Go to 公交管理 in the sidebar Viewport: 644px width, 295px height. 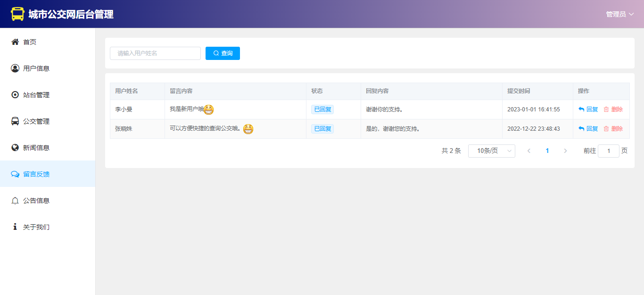tap(48, 121)
